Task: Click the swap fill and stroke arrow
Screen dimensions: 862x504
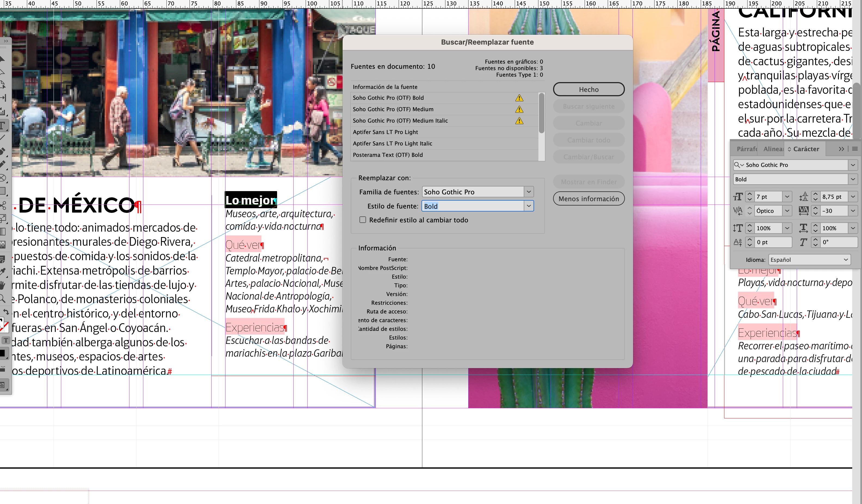Action: pos(6,312)
